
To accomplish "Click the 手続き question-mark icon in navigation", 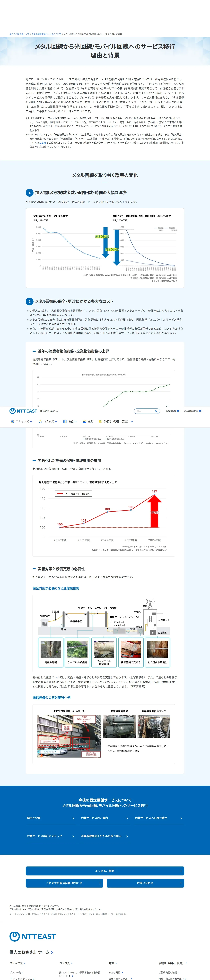I will tap(100, 422).
